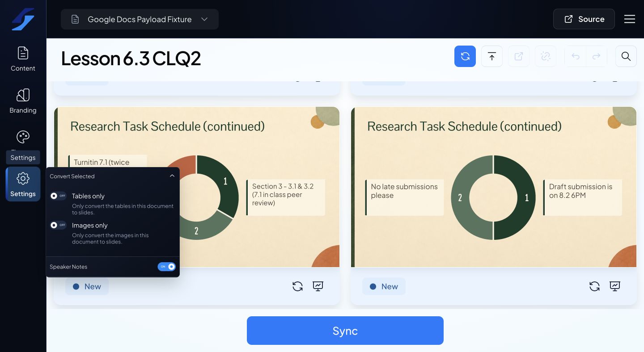Open search with the magnifier icon
Screen dimensions: 644x352
[626, 56]
